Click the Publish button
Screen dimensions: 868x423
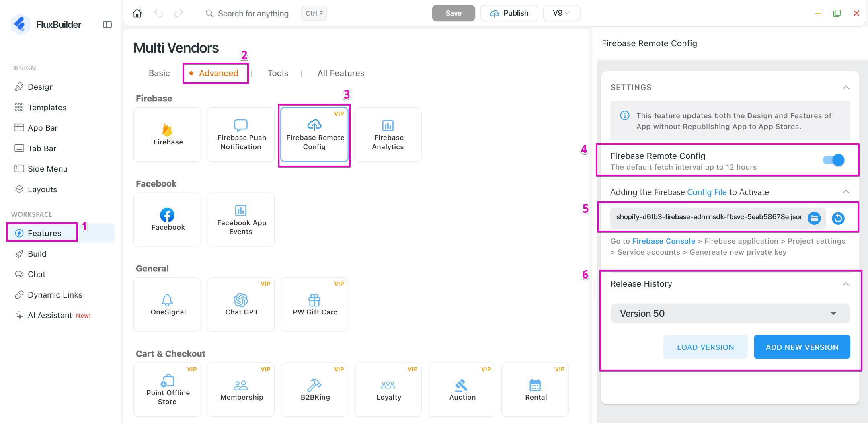click(509, 13)
